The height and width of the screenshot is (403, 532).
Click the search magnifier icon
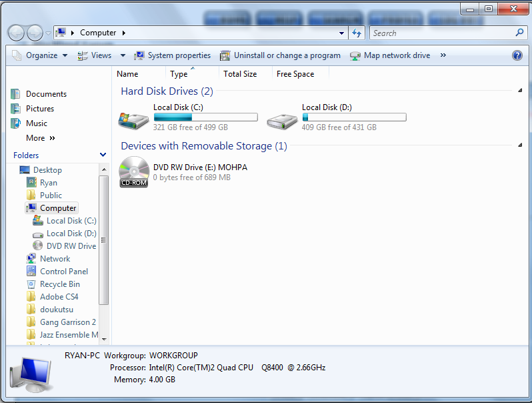[520, 33]
